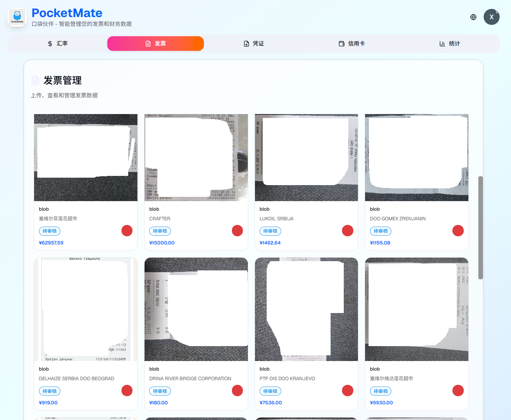Open the 凭证 tab
The width and height of the screenshot is (511, 420).
point(254,43)
